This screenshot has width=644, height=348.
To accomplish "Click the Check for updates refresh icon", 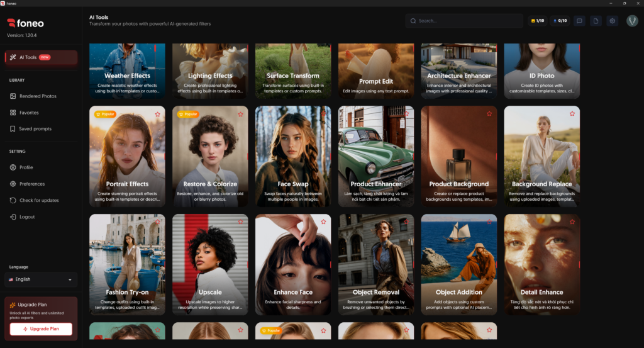I will click(x=13, y=200).
